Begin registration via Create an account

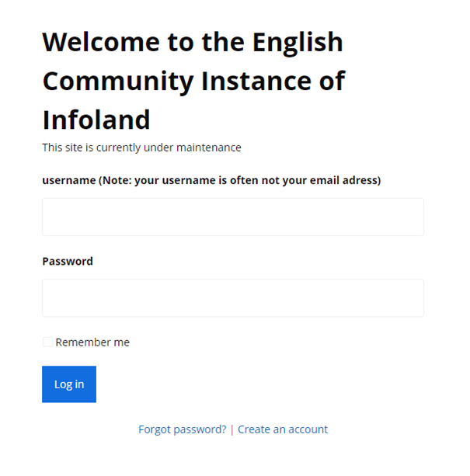283,429
